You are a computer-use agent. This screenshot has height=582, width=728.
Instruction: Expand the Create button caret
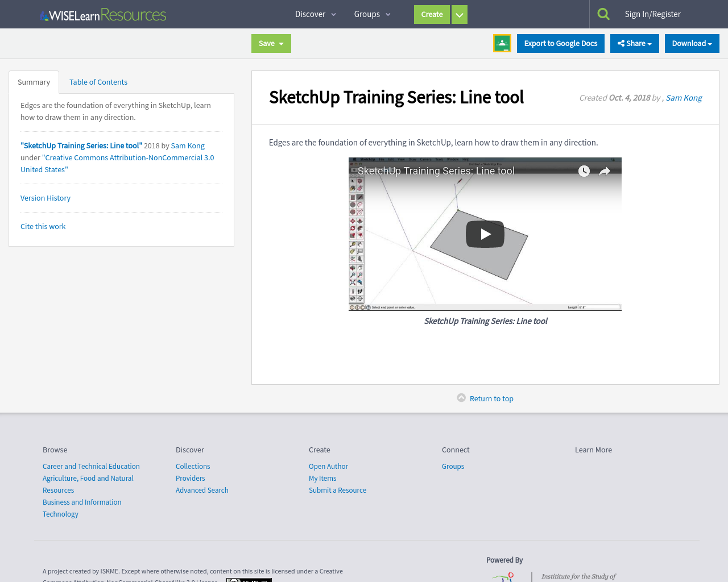458,14
